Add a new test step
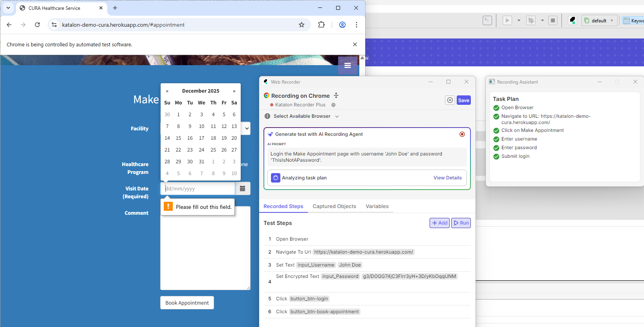 click(439, 223)
